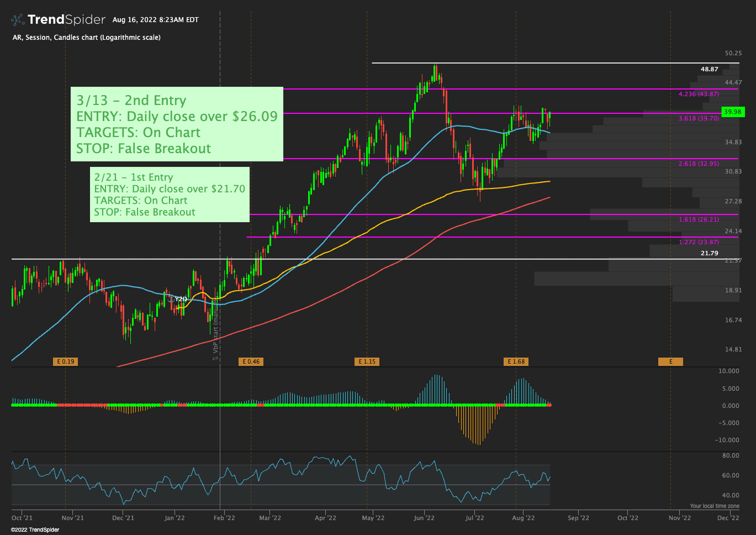Screen dimensions: 756x535
Task: Open the E 1.15 earnings marker
Action: (x=367, y=361)
